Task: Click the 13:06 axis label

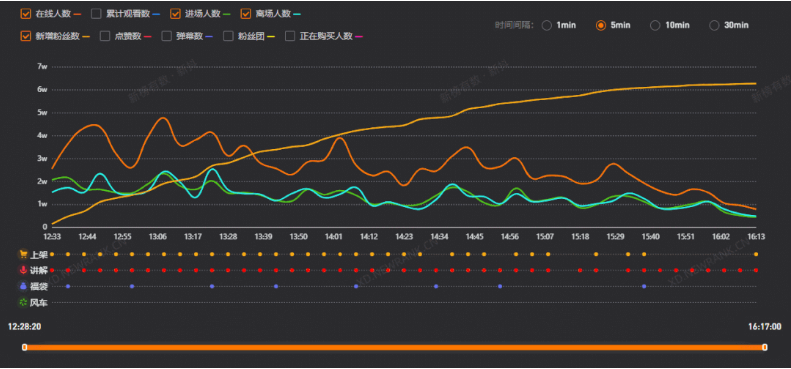Action: (x=157, y=236)
